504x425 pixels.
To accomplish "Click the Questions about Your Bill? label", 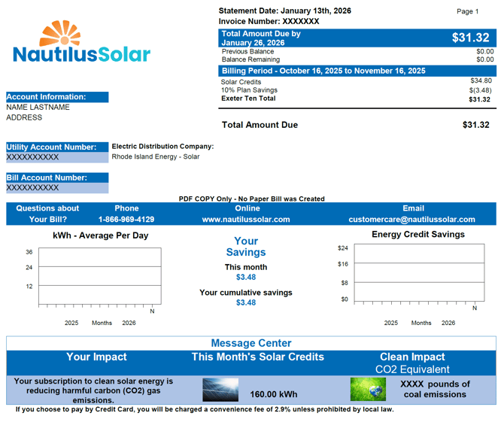I will coord(47,214).
